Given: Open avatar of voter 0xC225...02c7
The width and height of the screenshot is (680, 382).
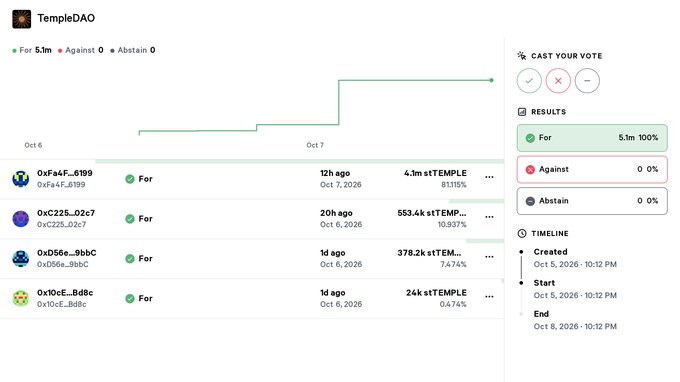Looking at the screenshot, I should pos(20,219).
